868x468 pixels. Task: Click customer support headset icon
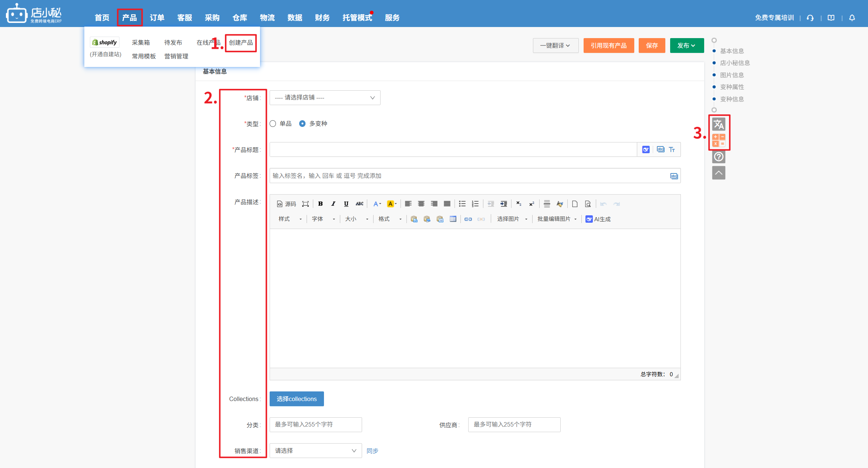click(810, 18)
